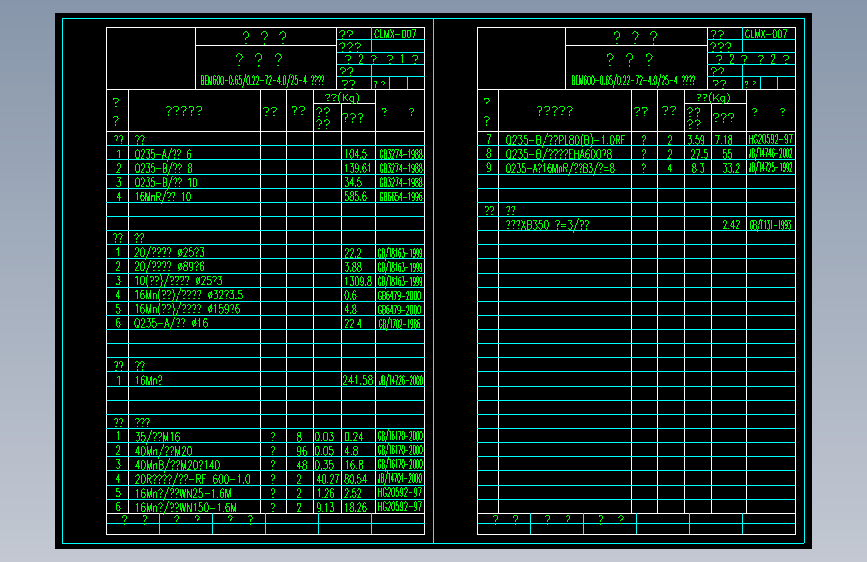The image size is (867, 562).
Task: Select the forging entry "16Mn?"
Action: pos(149,381)
